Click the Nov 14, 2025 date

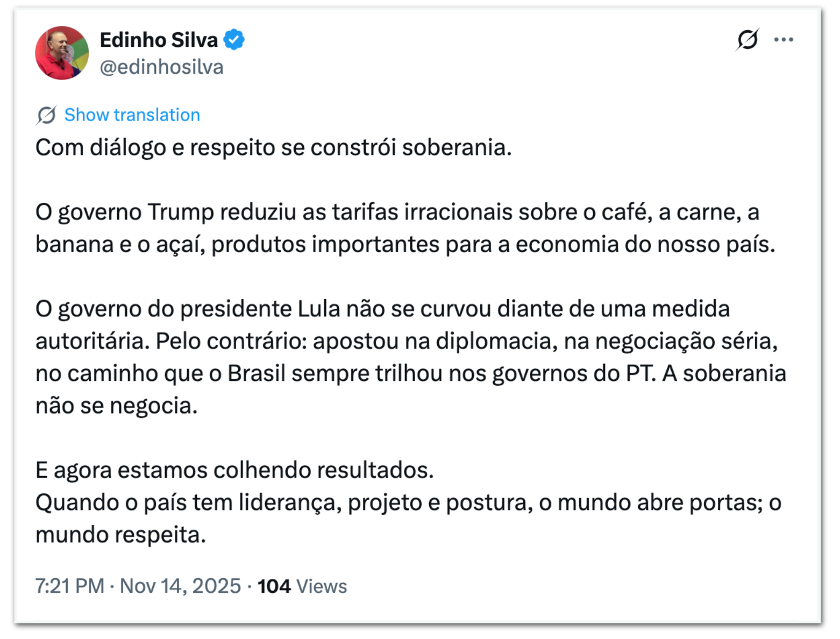point(180,586)
